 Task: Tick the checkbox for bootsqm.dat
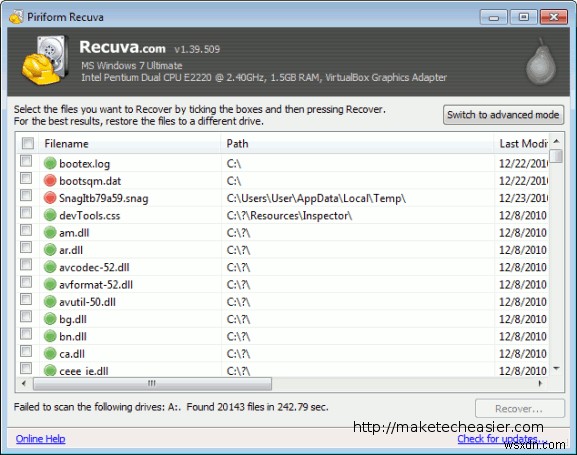(26, 178)
